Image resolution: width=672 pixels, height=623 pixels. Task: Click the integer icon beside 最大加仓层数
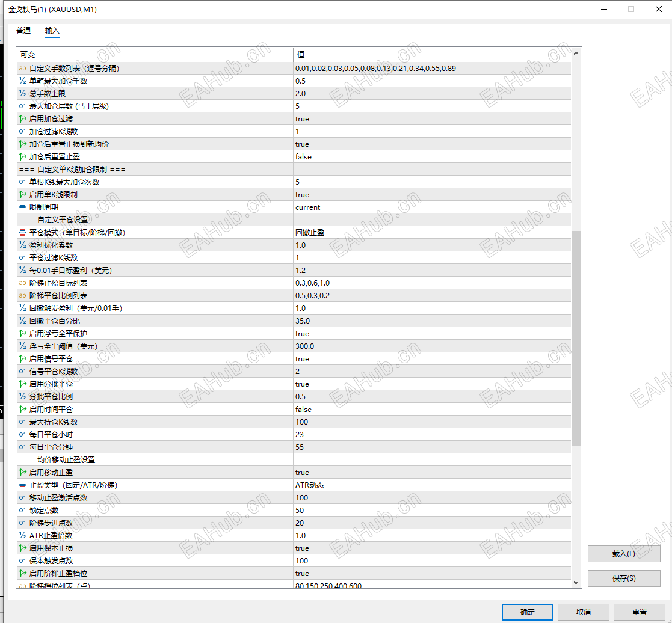[23, 106]
